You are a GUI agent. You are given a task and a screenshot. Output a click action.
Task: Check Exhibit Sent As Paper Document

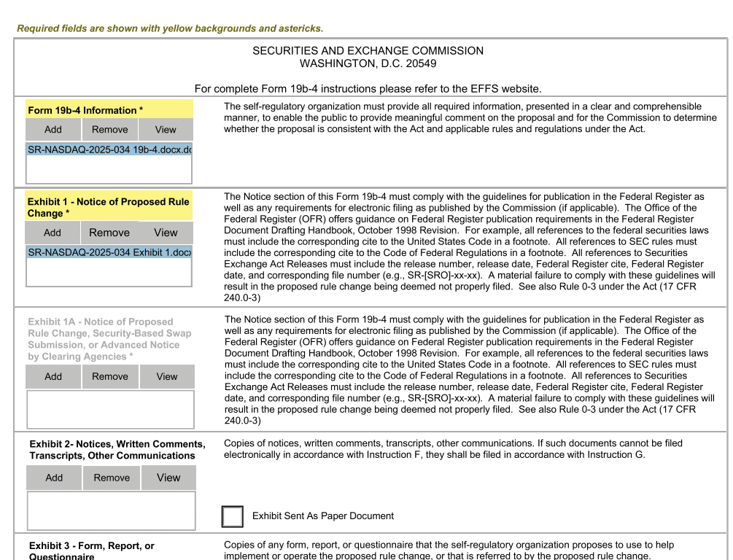click(232, 516)
